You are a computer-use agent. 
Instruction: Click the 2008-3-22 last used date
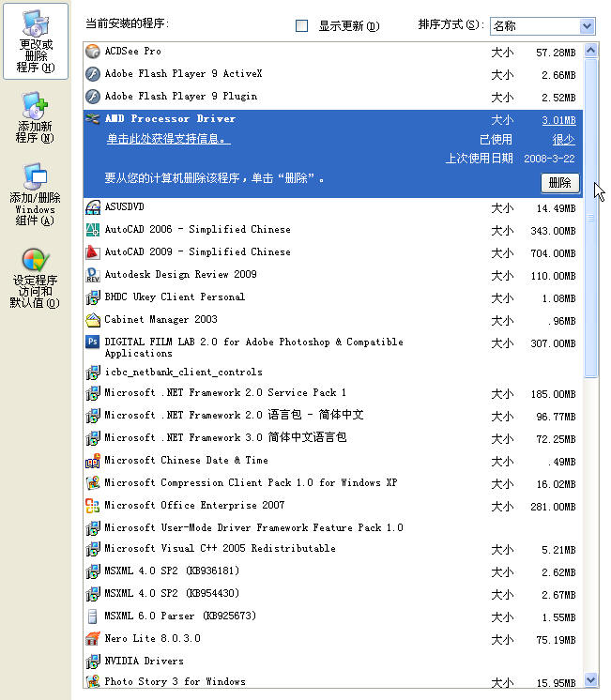tap(549, 159)
